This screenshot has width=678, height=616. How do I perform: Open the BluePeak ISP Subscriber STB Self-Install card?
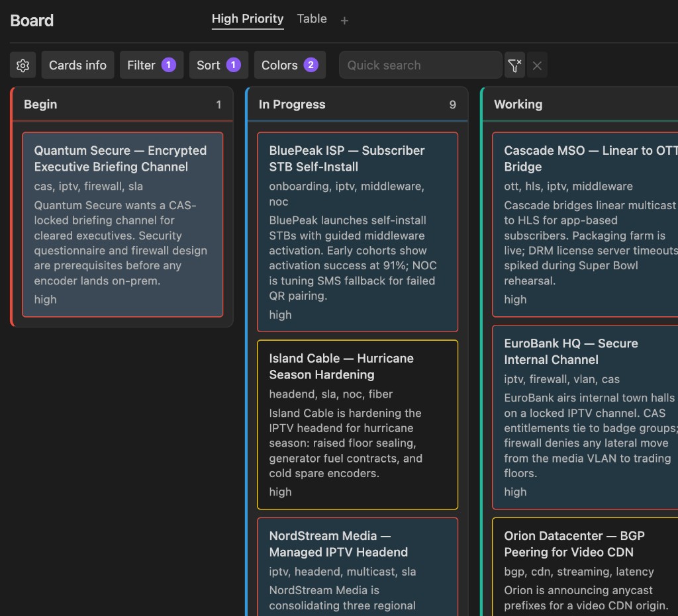tap(358, 232)
